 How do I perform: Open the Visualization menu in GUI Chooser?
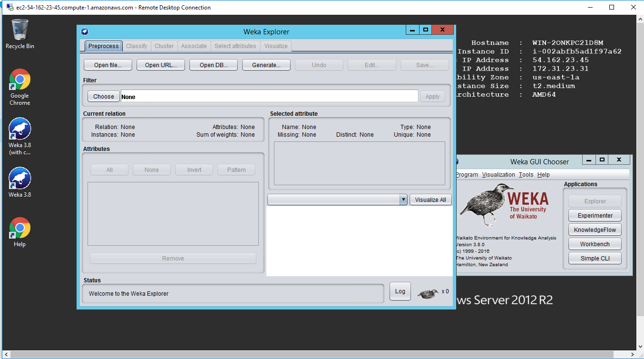tap(498, 175)
